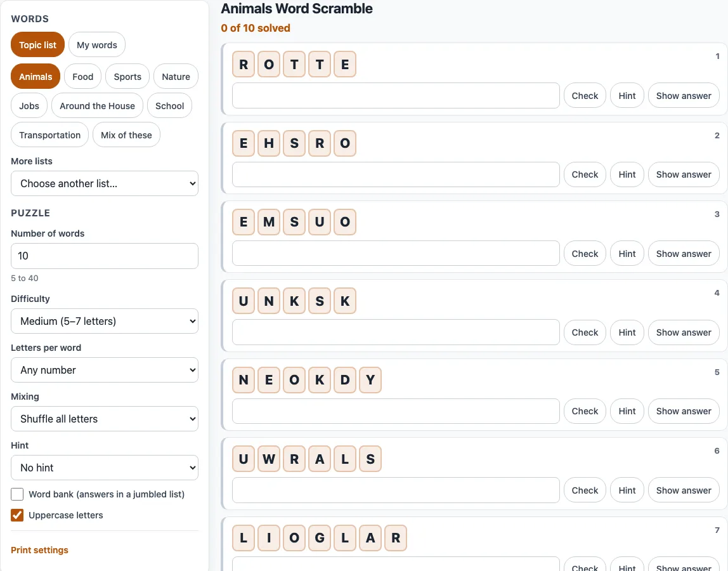Show answer for puzzle ROTTE

pos(684,96)
